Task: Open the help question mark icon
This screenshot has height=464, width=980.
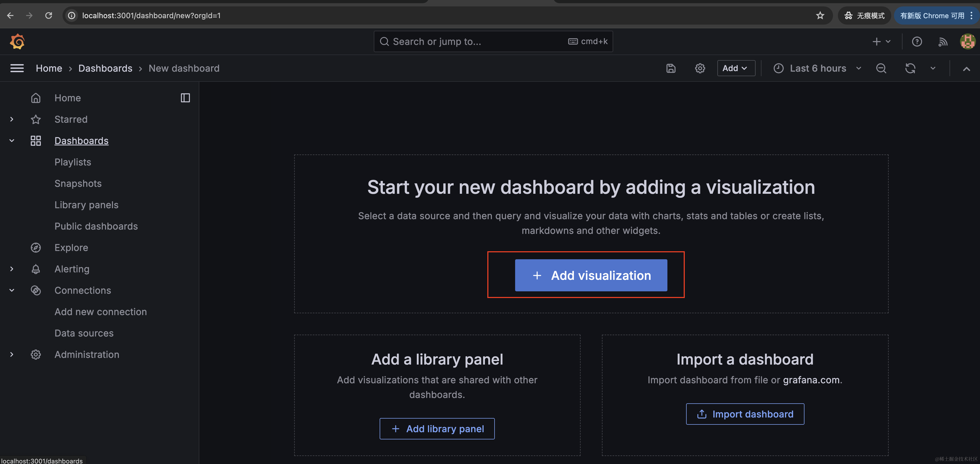Action: (x=916, y=41)
